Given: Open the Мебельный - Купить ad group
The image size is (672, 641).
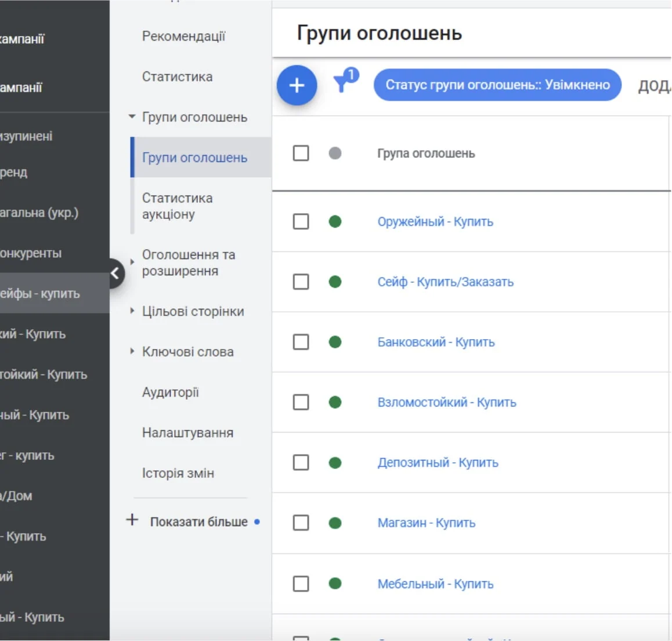Looking at the screenshot, I should pos(435,584).
